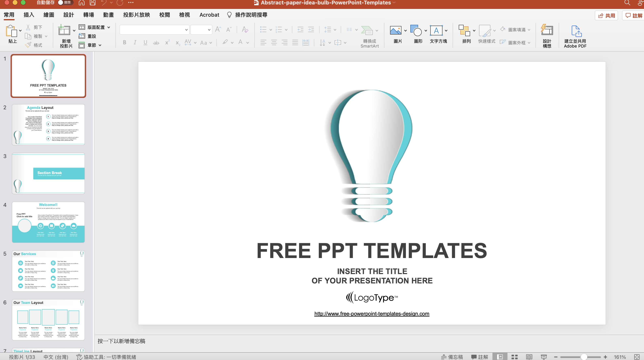The width and height of the screenshot is (644, 360).
Task: Insert a picture with 圖片 icon
Action: point(396,30)
